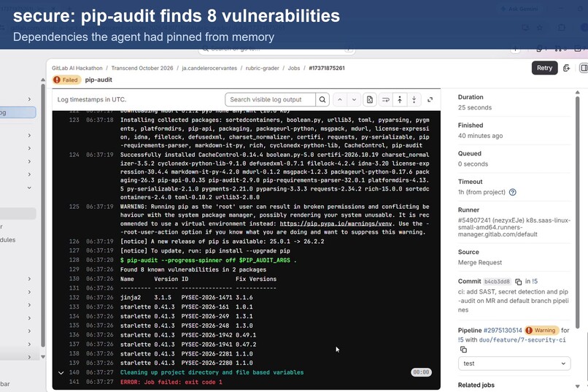This screenshot has width=588, height=392.
Task: Click log line number 123
Action: tap(74, 120)
